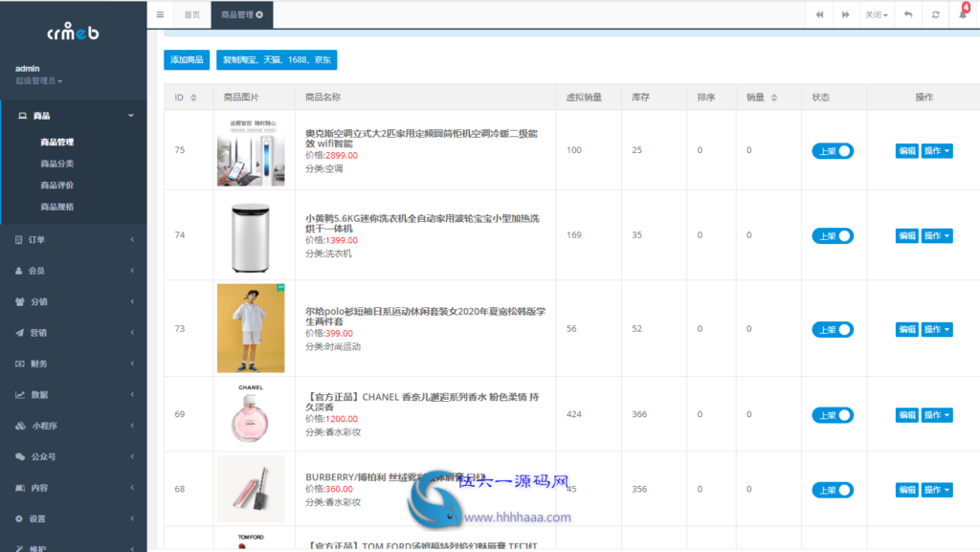
Task: Open the polo shirt outfit thumbnail
Action: click(x=251, y=328)
